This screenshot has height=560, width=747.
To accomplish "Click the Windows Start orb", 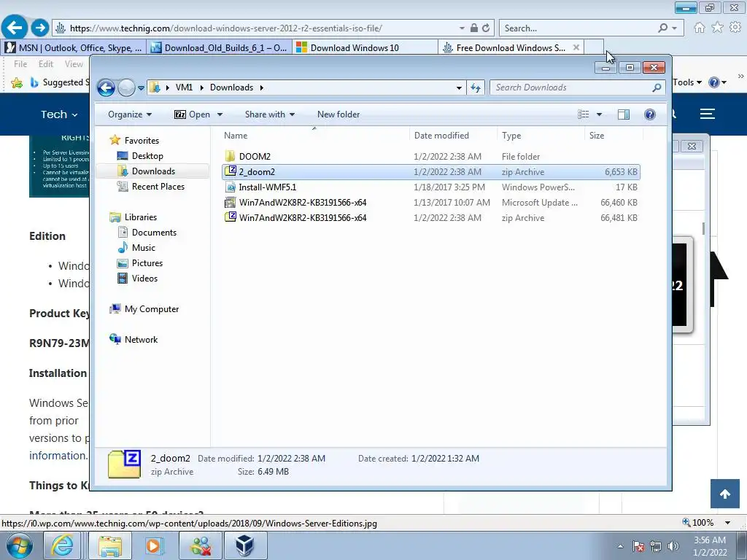I will tap(20, 545).
